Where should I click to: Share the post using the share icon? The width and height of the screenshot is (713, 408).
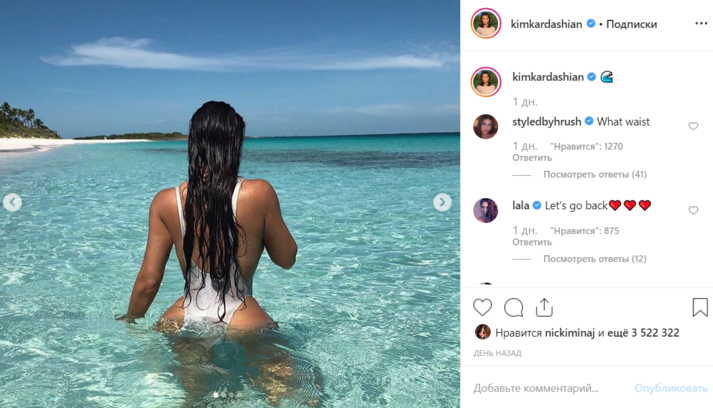[544, 307]
